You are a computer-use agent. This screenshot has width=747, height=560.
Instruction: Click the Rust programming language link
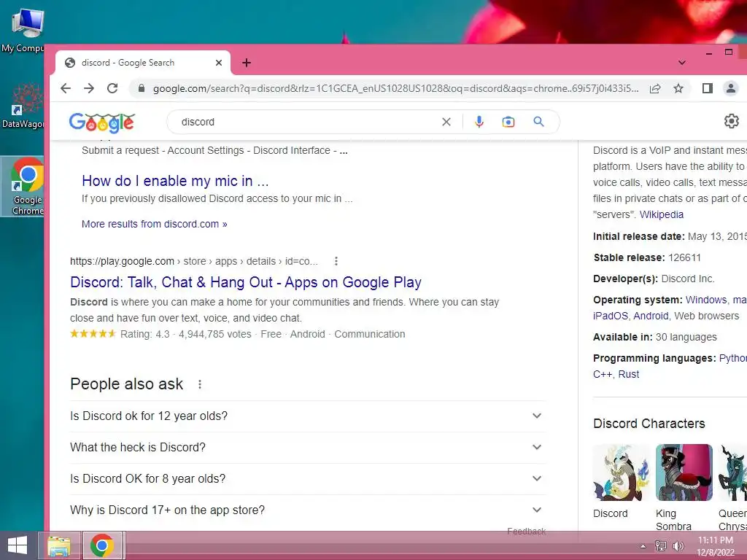click(628, 374)
